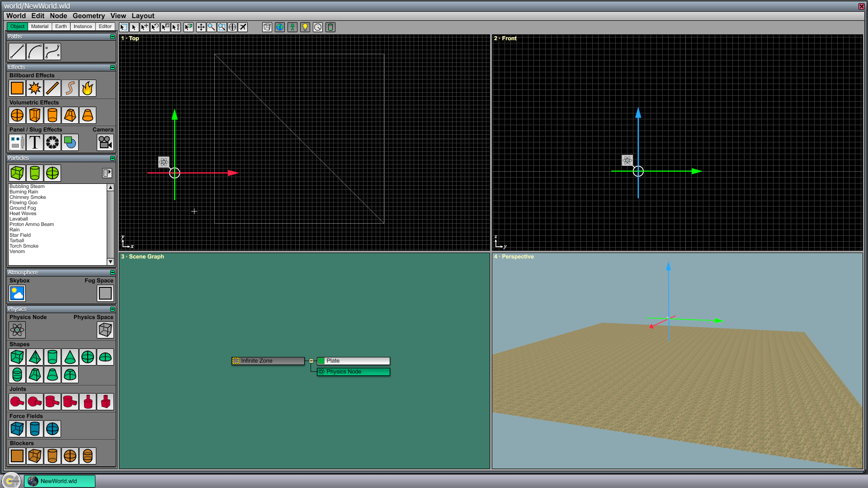The image size is (868, 488).
Task: Select the fire billboard effect icon
Action: point(88,88)
